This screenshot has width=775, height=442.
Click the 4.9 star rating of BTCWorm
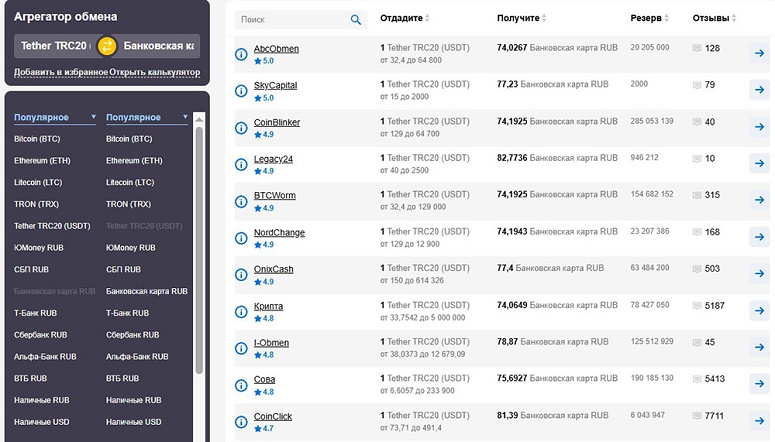tap(264, 208)
